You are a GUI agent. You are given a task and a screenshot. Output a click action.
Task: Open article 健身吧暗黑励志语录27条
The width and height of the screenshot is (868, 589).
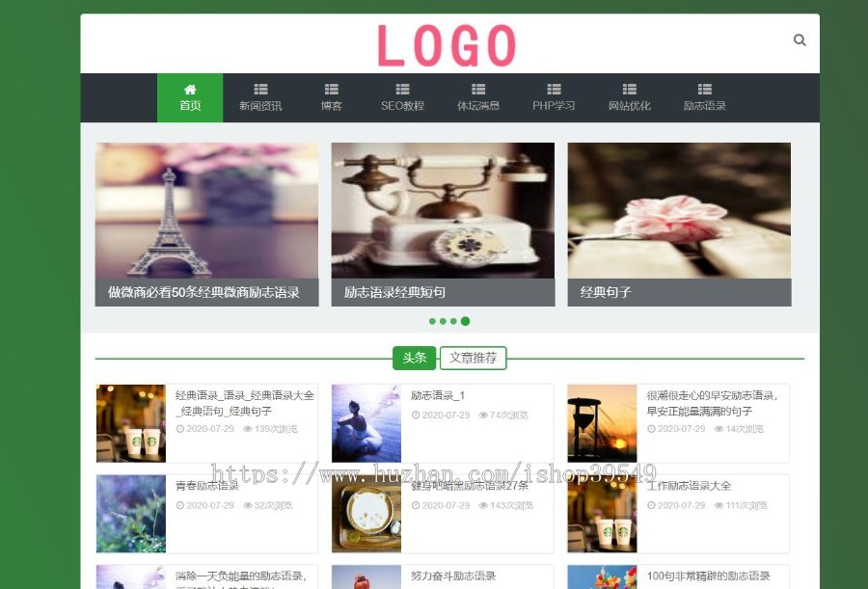pos(470,486)
